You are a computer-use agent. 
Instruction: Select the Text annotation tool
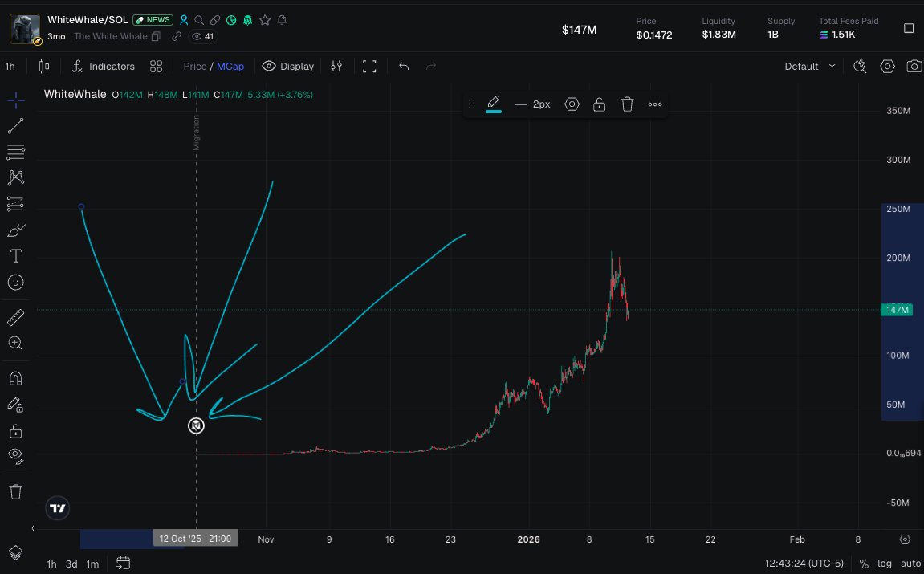tap(16, 256)
